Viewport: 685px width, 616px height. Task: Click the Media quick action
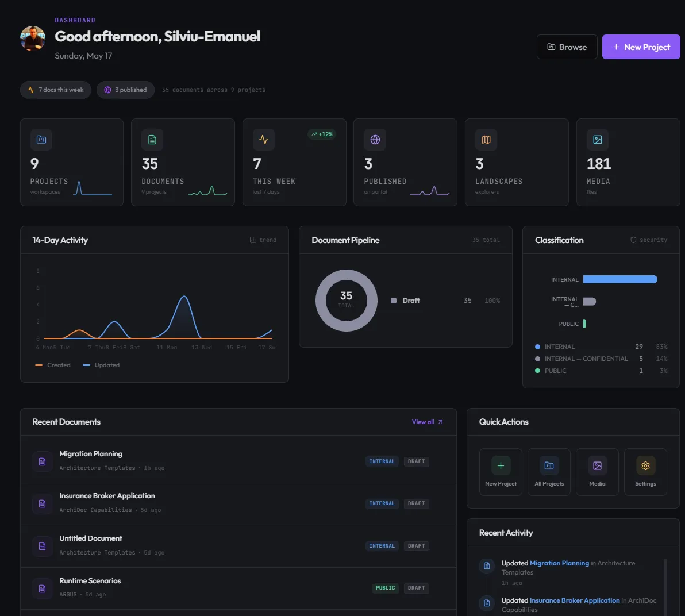pyautogui.click(x=597, y=472)
